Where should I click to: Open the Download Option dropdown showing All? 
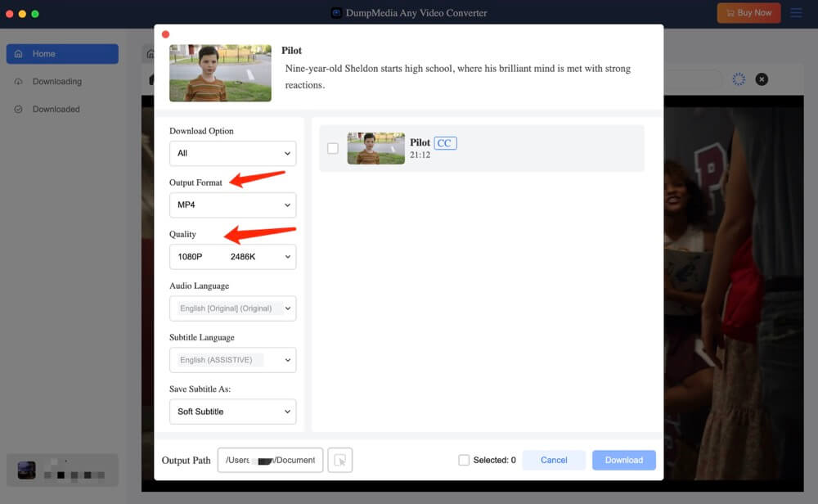(x=232, y=153)
